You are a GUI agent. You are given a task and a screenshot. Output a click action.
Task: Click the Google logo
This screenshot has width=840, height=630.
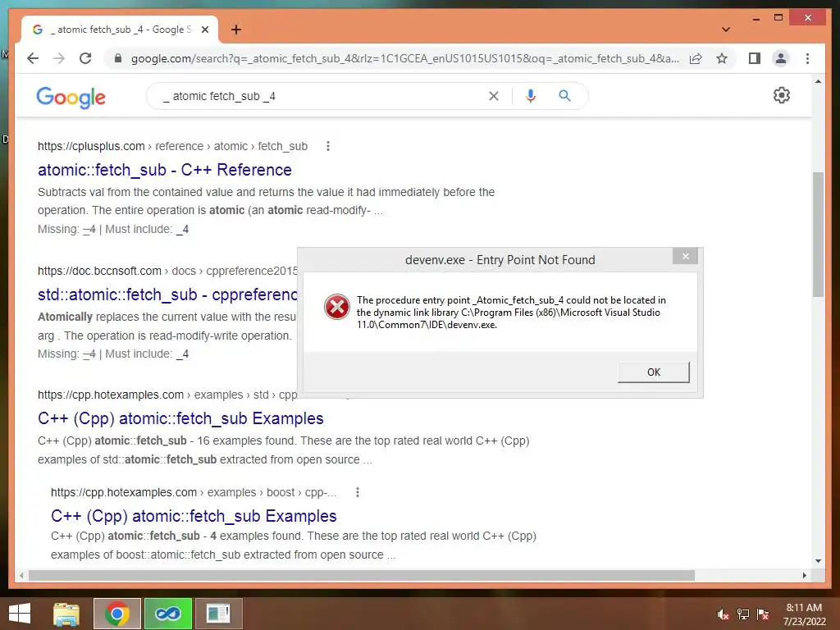click(71, 97)
